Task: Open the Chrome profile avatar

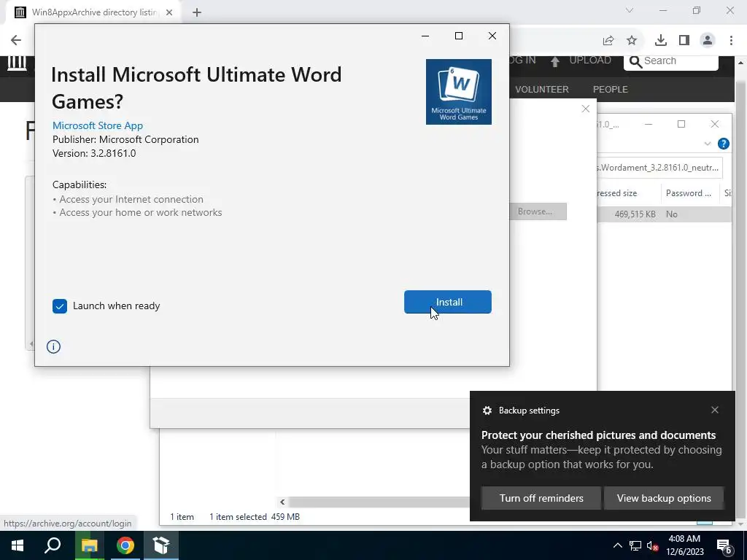Action: (708, 41)
